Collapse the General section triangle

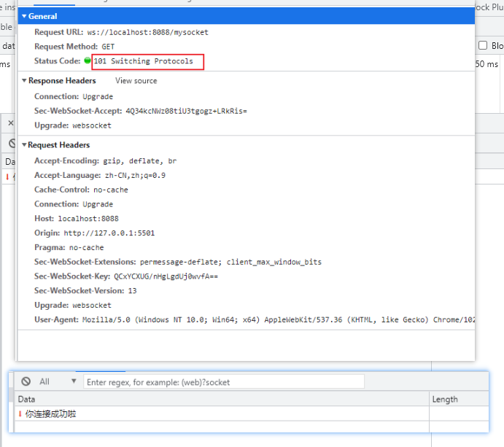tap(24, 16)
